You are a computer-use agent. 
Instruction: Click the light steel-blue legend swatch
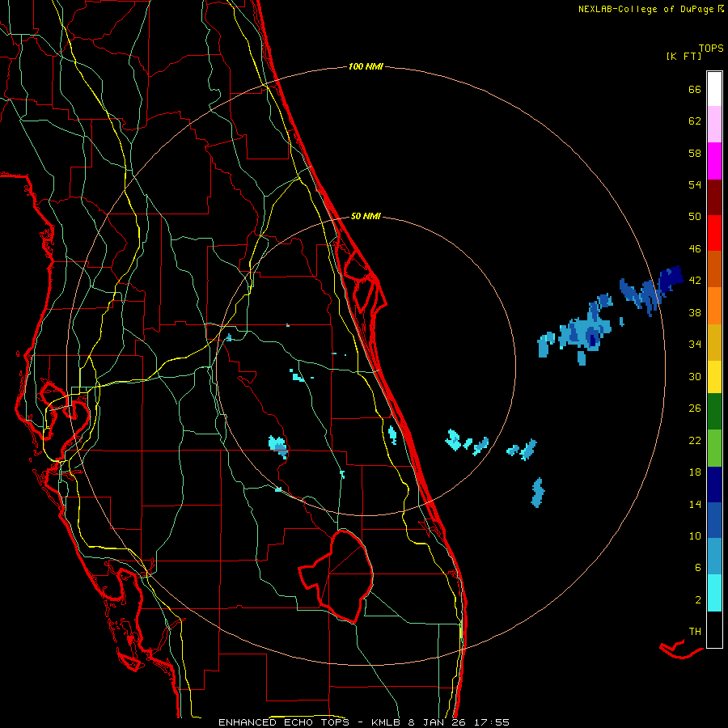point(714,557)
